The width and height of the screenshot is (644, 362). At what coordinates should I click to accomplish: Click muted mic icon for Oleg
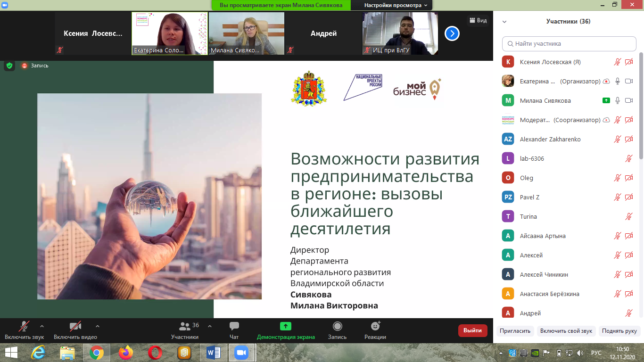pyautogui.click(x=617, y=178)
